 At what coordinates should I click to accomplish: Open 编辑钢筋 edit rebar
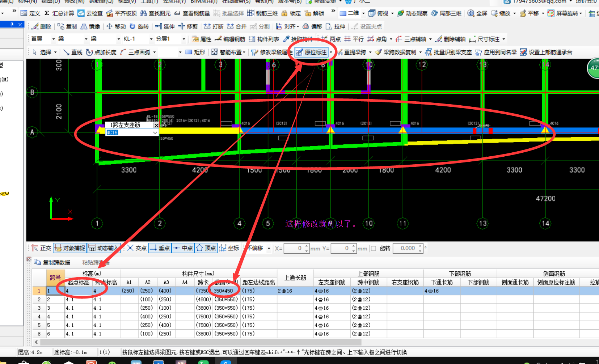pos(230,39)
